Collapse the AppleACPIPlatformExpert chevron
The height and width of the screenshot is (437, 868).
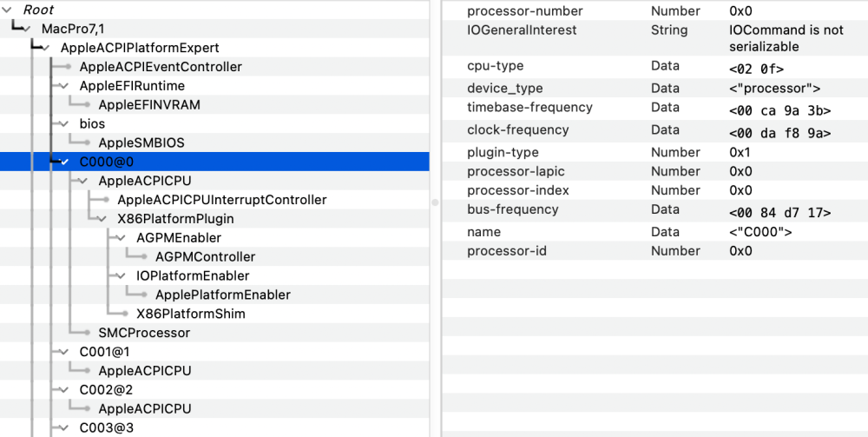coord(45,48)
